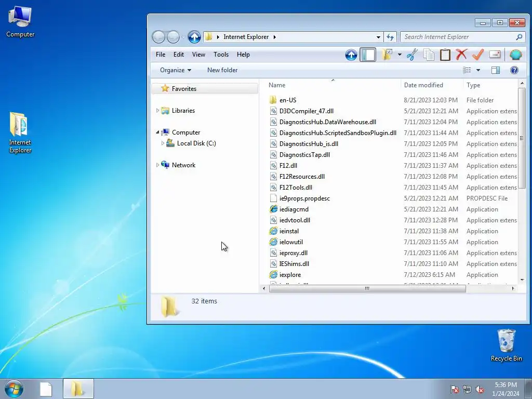Open the Tools menu
The width and height of the screenshot is (532, 399).
click(x=221, y=54)
